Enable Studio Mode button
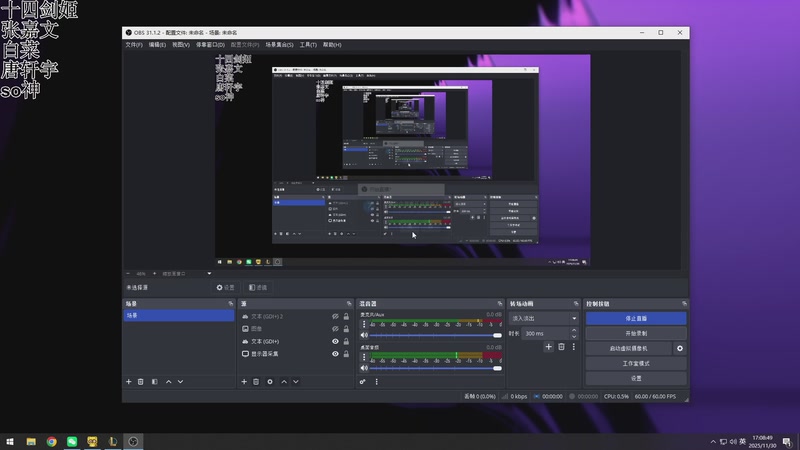This screenshot has height=450, width=800. pyautogui.click(x=636, y=363)
